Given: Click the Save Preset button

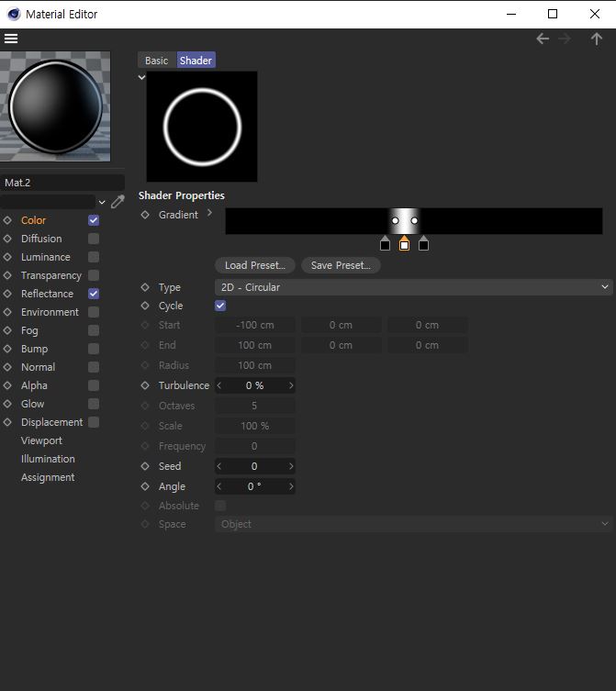Looking at the screenshot, I should click(340, 265).
